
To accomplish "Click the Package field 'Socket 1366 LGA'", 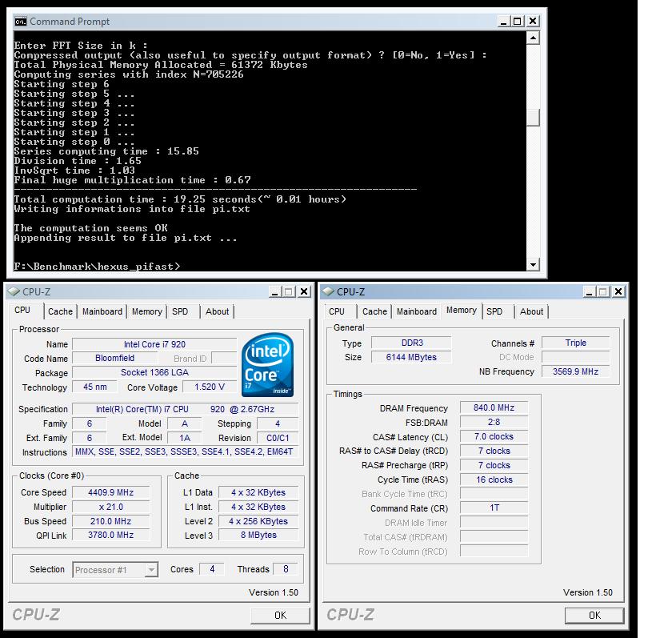I will tap(154, 372).
